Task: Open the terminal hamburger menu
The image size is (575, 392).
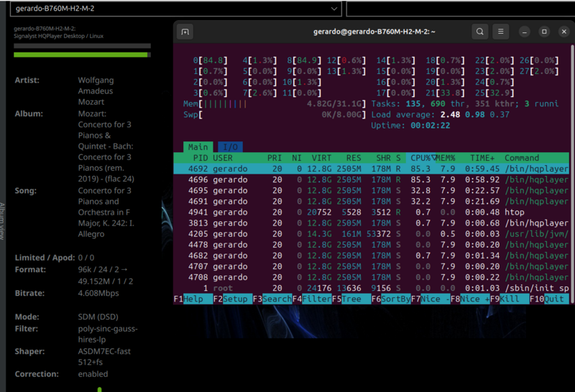Action: (x=502, y=32)
